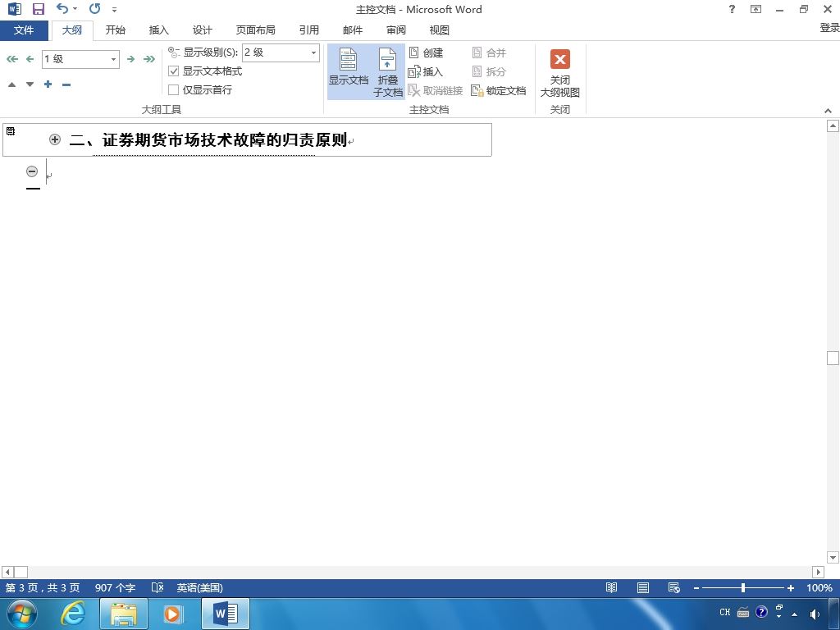Switch to Read Mode view icon
This screenshot has width=840, height=630.
coord(611,587)
